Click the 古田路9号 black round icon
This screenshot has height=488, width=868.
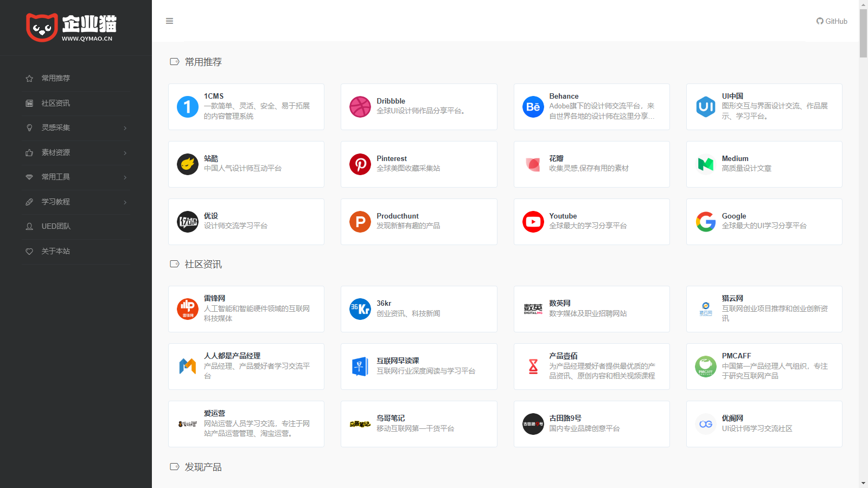533,424
